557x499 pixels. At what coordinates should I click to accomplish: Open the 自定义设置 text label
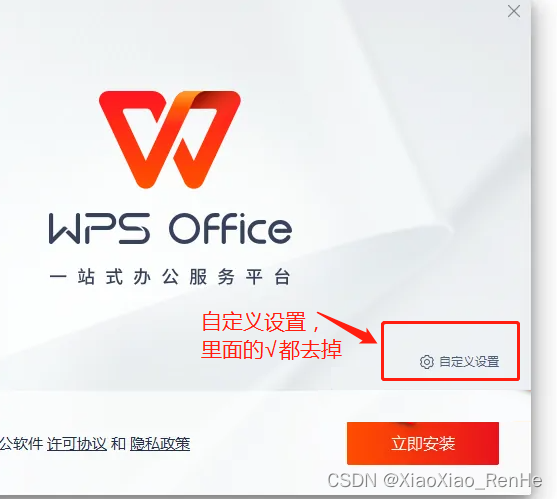coord(469,362)
